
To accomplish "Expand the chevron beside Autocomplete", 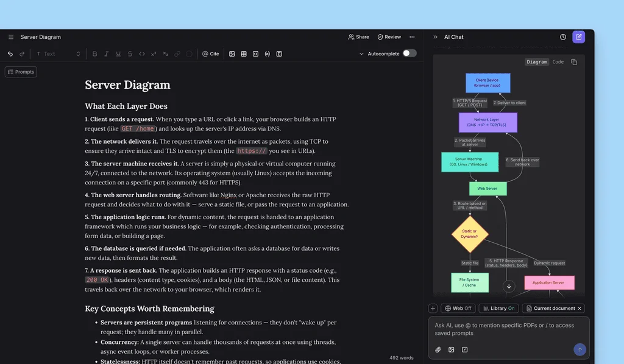I will [361, 54].
